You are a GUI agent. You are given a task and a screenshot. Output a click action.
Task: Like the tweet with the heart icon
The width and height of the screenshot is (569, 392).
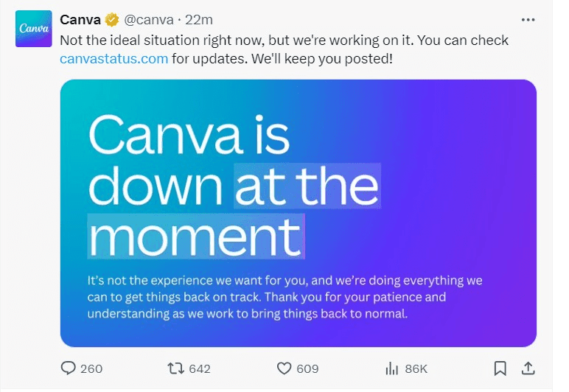(x=284, y=368)
